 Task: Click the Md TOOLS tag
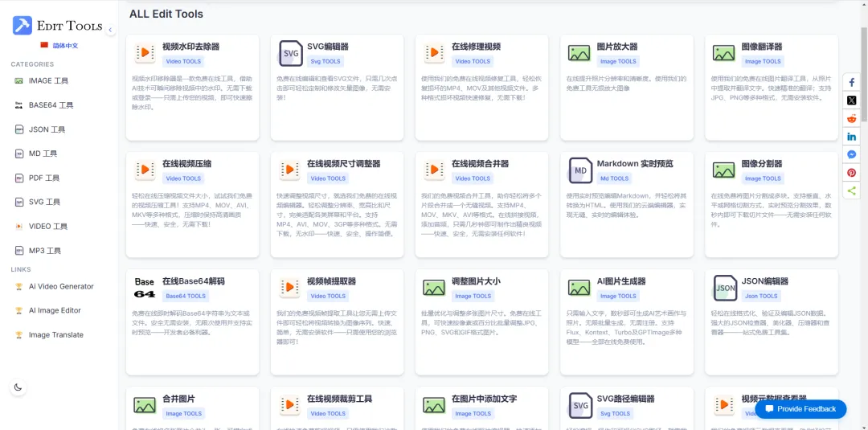coord(615,178)
